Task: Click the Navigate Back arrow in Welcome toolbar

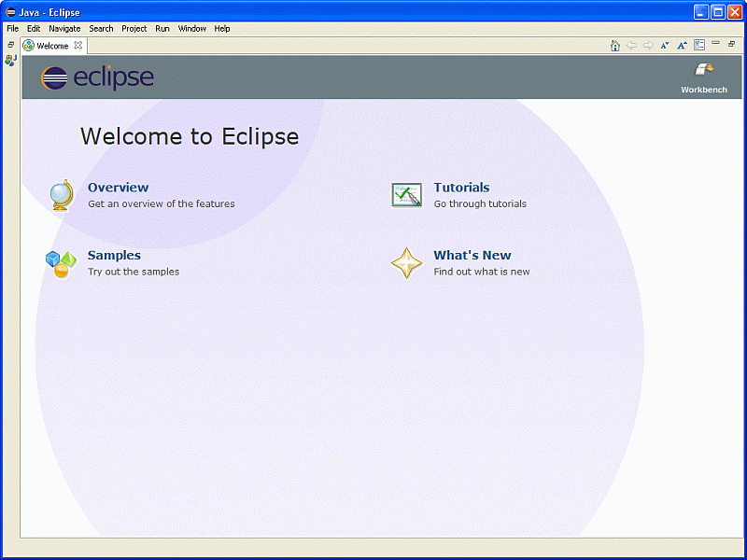Action: click(632, 46)
